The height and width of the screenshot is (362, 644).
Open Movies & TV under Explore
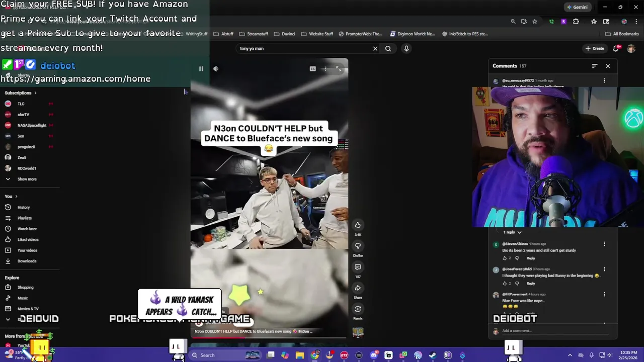point(28,309)
